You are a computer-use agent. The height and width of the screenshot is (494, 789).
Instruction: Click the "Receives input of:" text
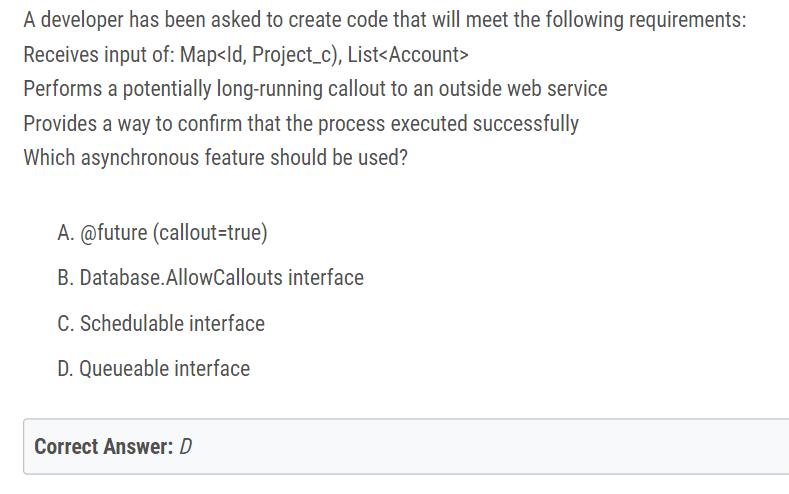tap(99, 54)
